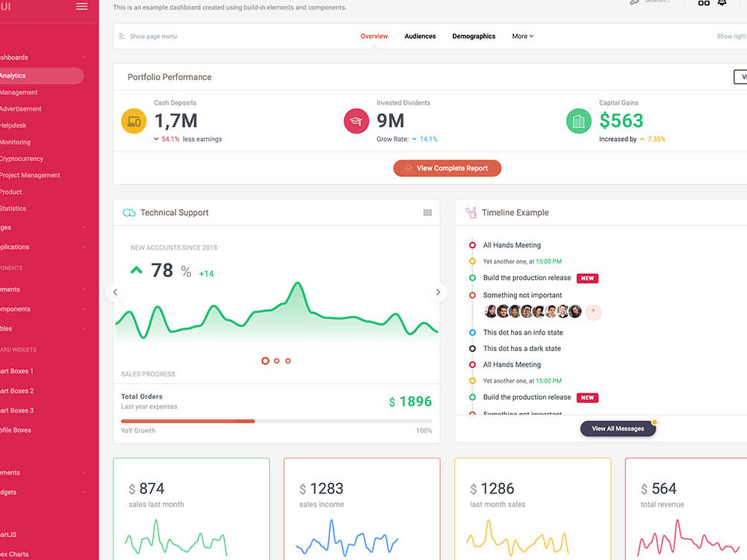Click 'This dot has a dark state'

(521, 349)
